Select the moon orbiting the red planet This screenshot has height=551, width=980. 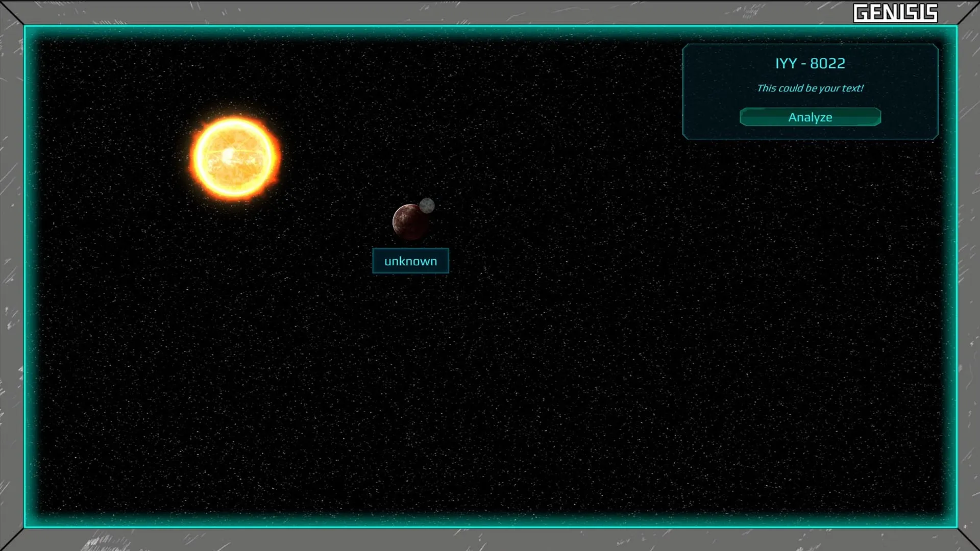click(x=427, y=206)
